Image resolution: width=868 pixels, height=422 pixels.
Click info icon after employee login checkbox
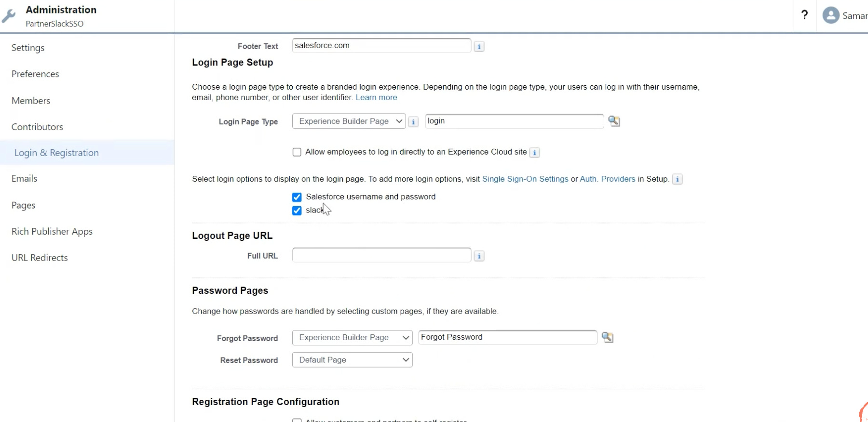pos(534,152)
